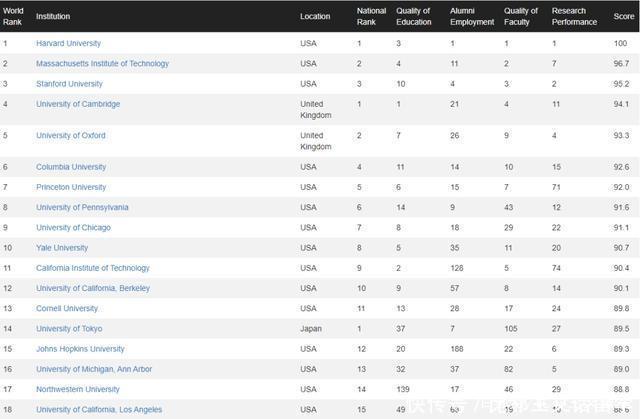The width and height of the screenshot is (640, 419).
Task: Sort by World Rank column header
Action: point(13,16)
